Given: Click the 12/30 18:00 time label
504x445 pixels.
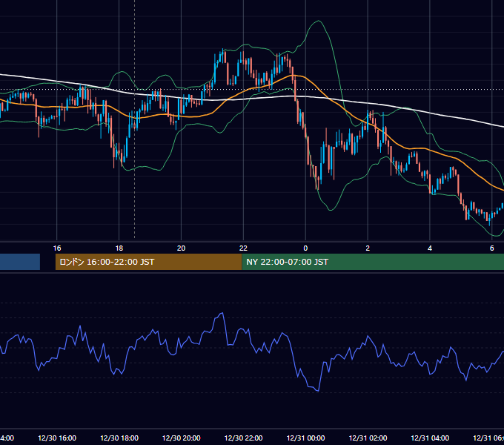Looking at the screenshot, I should coord(119,438).
